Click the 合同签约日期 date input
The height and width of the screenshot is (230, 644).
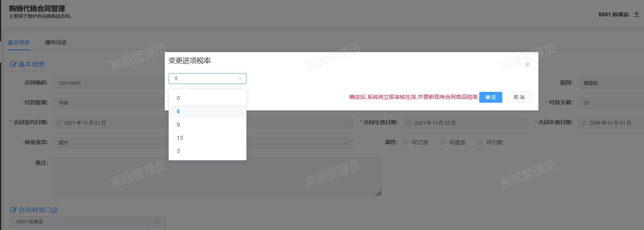pos(111,123)
